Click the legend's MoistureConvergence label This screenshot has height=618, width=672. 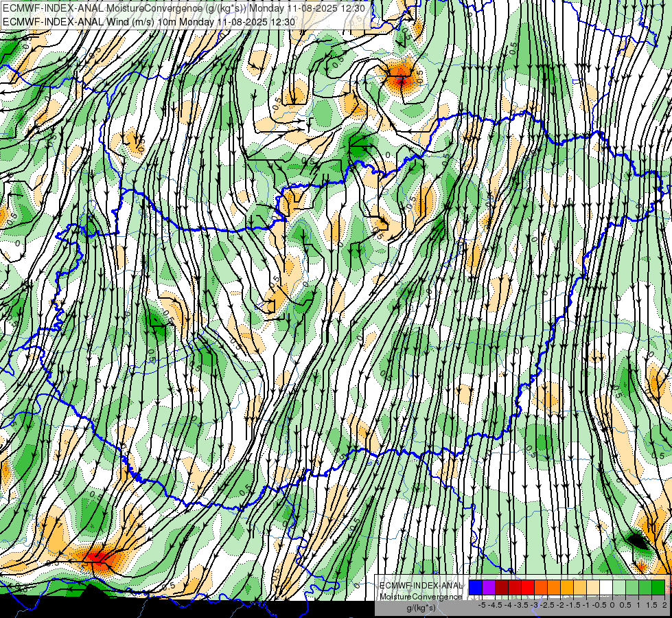[x=421, y=597]
